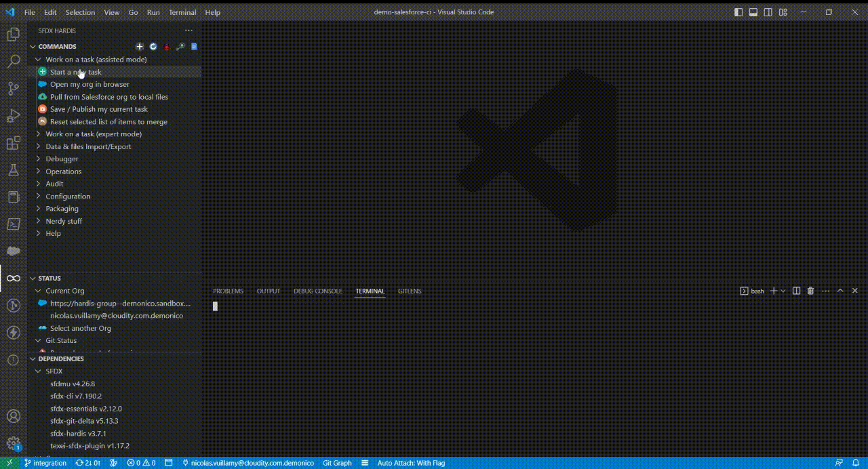
Task: Click the VS Code logo in the title bar
Action: [9, 12]
